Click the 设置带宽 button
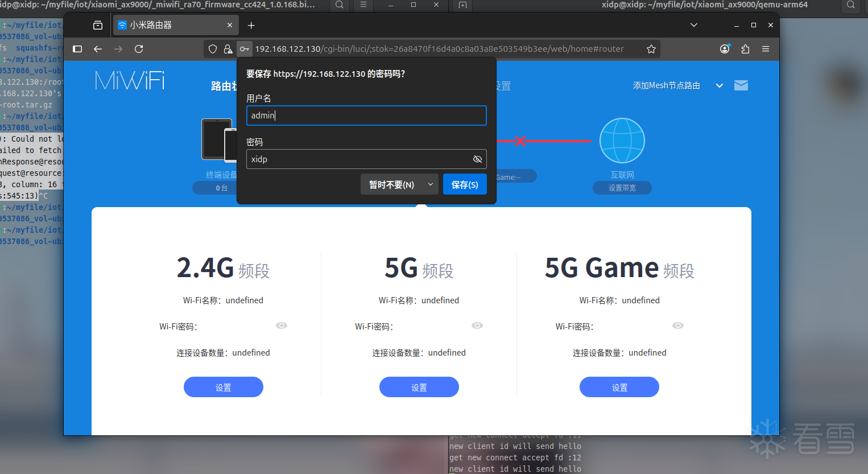The height and width of the screenshot is (474, 868). (622, 188)
